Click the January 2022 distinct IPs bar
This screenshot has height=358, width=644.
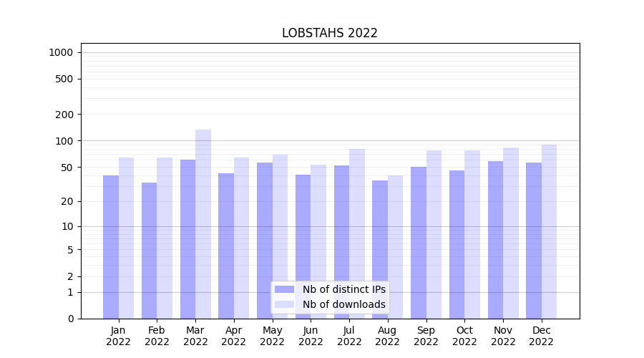tap(111, 246)
